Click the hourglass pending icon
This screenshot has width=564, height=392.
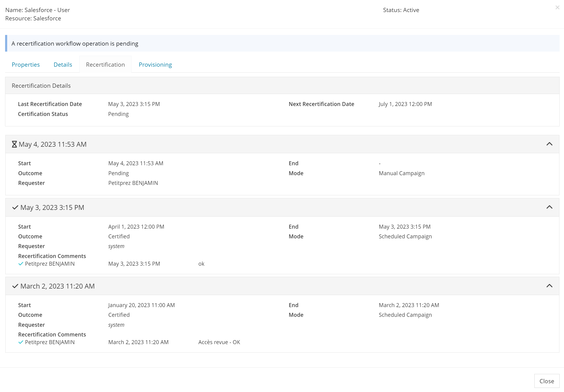coord(15,144)
